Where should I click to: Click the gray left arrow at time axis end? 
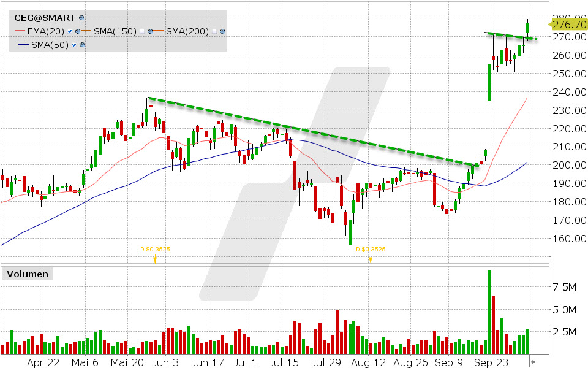tap(532, 362)
